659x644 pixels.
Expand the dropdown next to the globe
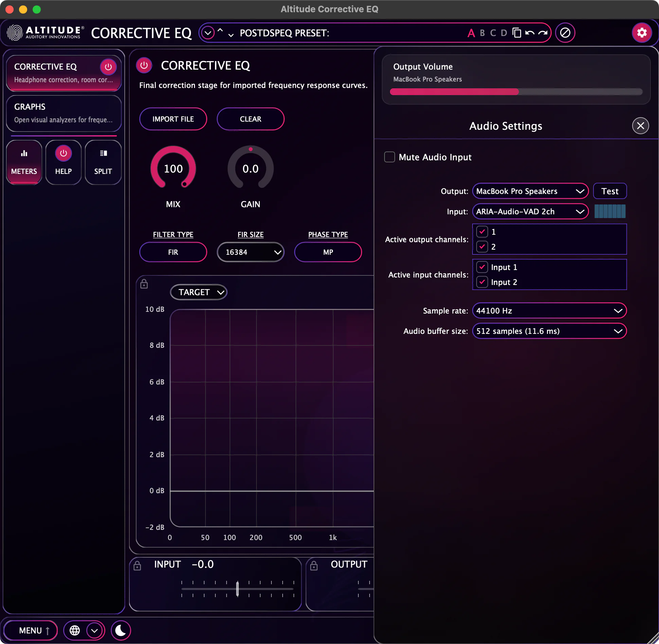point(94,630)
